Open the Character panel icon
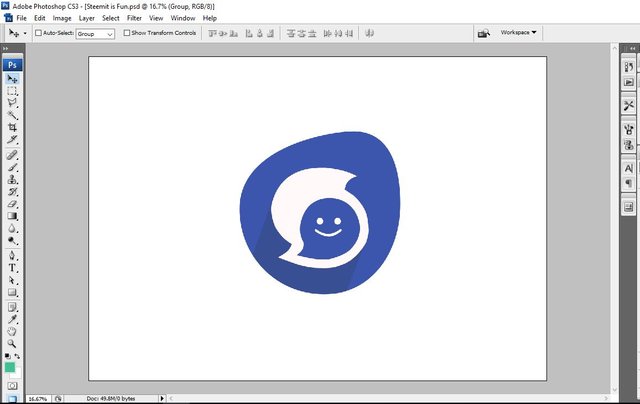This screenshot has width=640, height=404. [629, 168]
